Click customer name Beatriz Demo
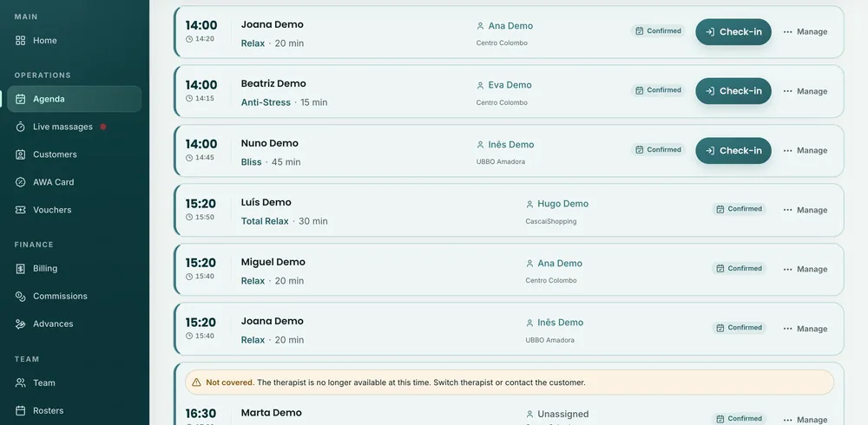This screenshot has height=425, width=868. coord(273,83)
